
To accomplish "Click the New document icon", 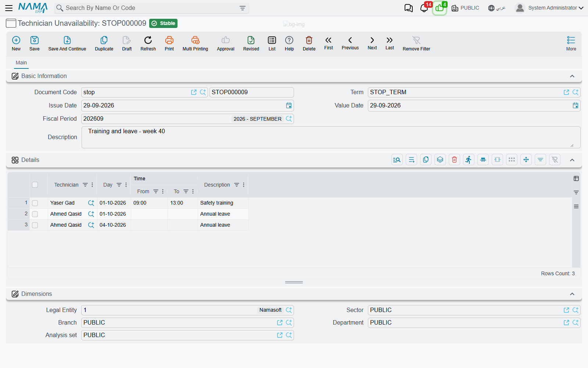I will coord(16,43).
